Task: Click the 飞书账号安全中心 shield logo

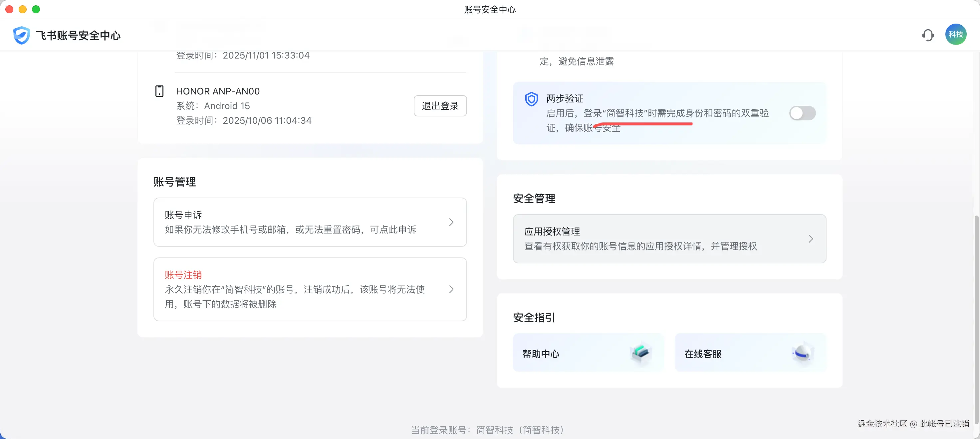Action: [21, 35]
